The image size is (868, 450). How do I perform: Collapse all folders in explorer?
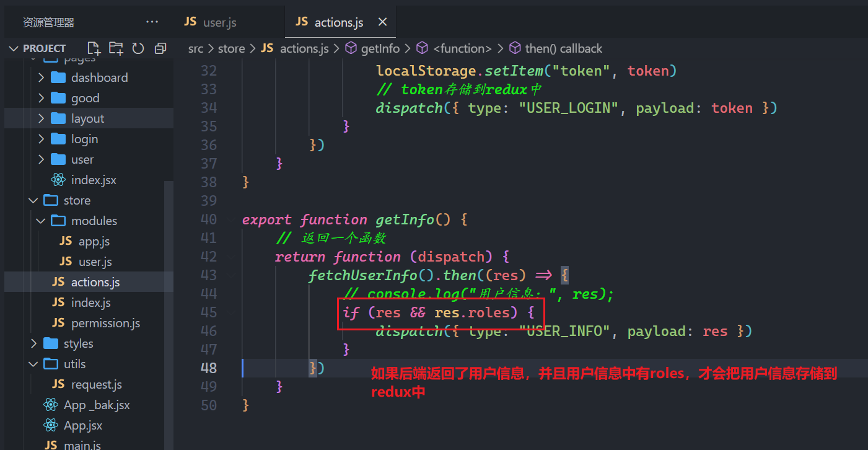pos(160,48)
